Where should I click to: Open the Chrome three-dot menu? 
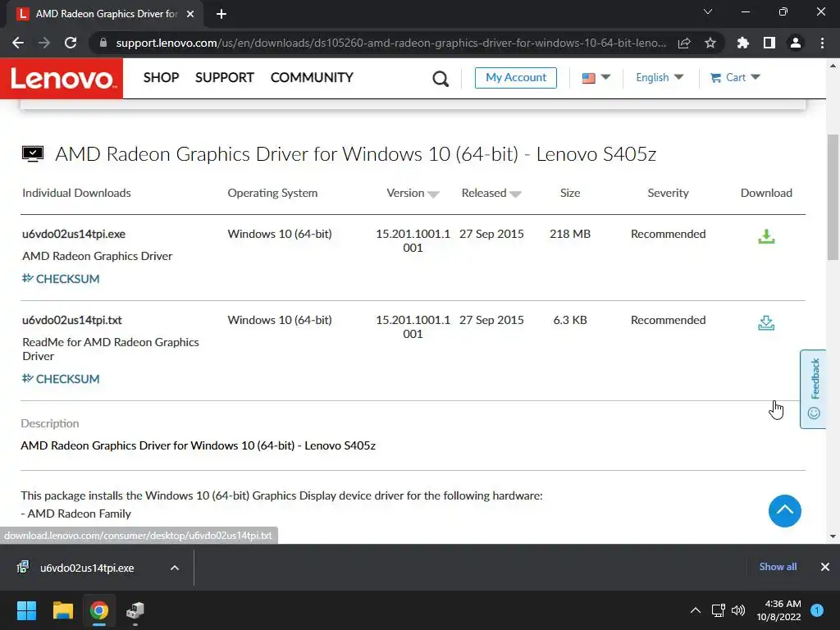[x=822, y=43]
